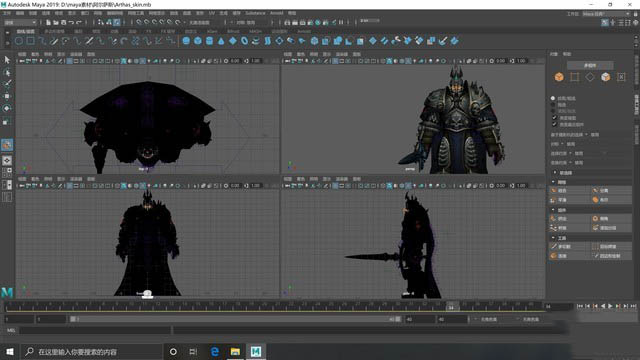640x360 pixels.
Task: Open the menu set dropdown in status line
Action: (20, 22)
